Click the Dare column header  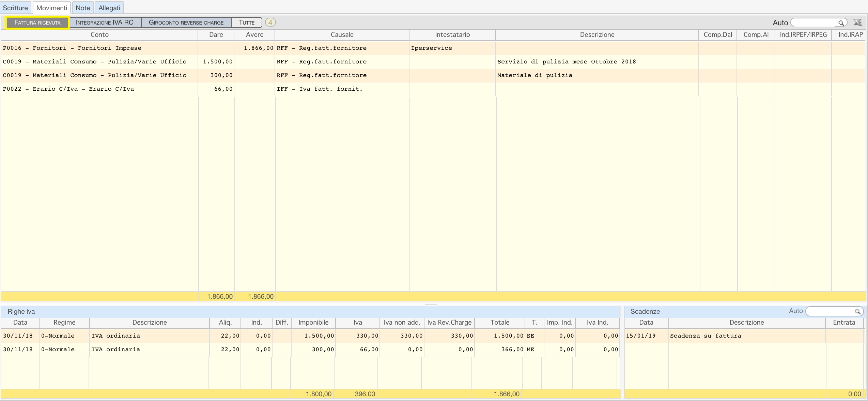point(216,35)
